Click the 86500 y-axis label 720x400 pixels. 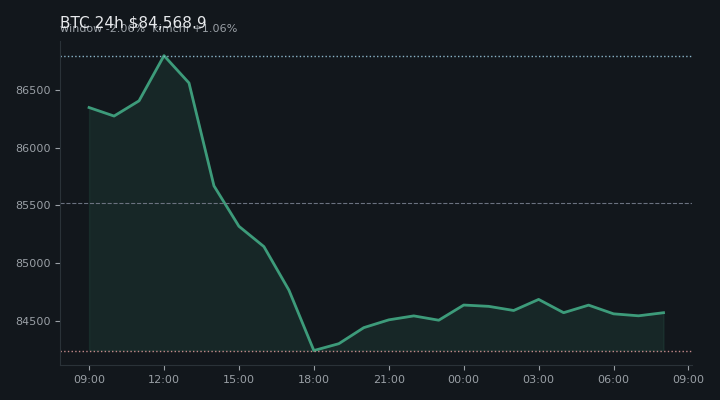point(33,90)
